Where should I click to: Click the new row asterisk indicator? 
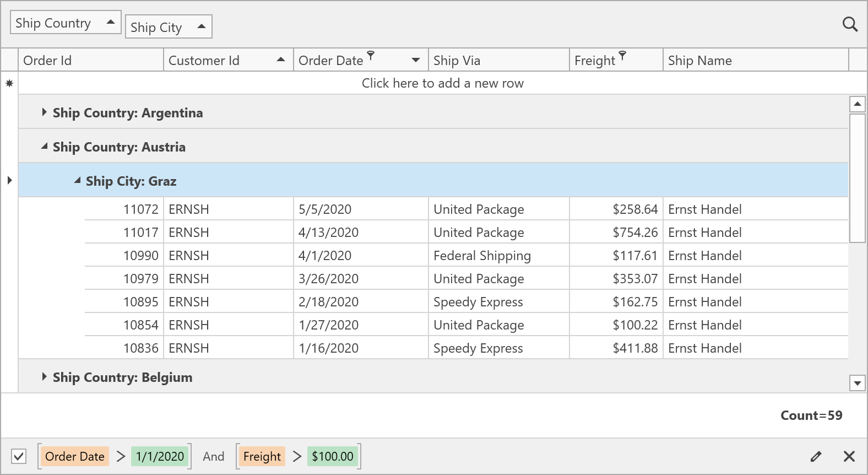coord(9,83)
